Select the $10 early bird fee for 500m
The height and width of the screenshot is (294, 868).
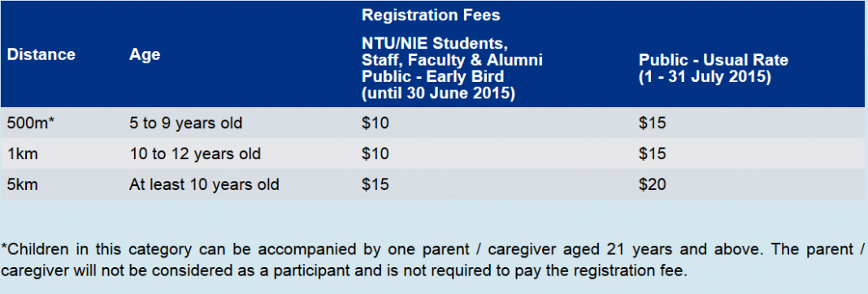coord(375,123)
